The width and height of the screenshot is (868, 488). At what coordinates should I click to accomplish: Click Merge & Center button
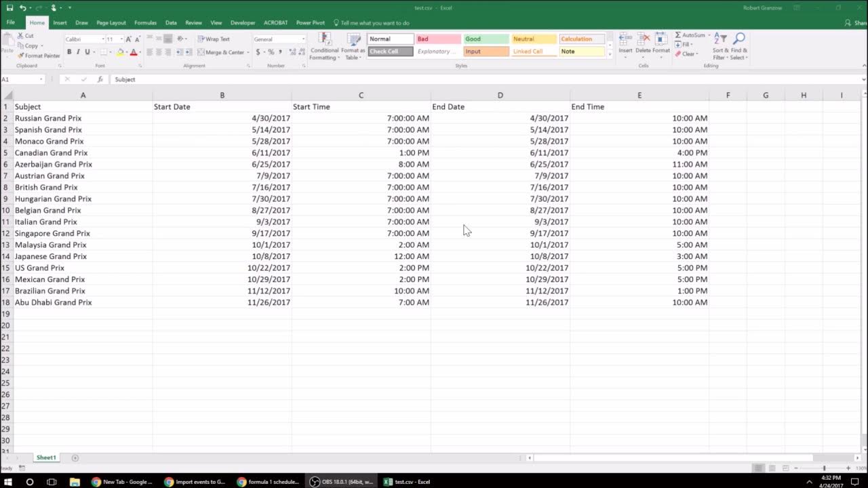[220, 52]
